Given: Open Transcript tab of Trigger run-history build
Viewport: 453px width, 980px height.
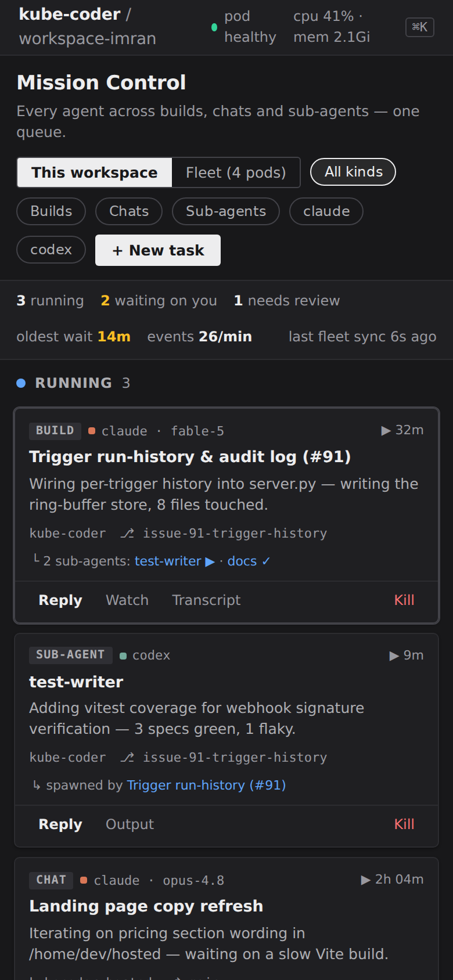Looking at the screenshot, I should click(x=206, y=600).
